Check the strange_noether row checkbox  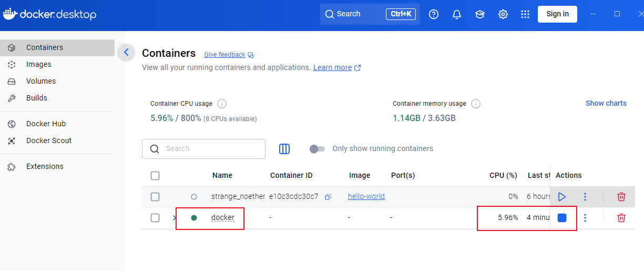coord(155,197)
